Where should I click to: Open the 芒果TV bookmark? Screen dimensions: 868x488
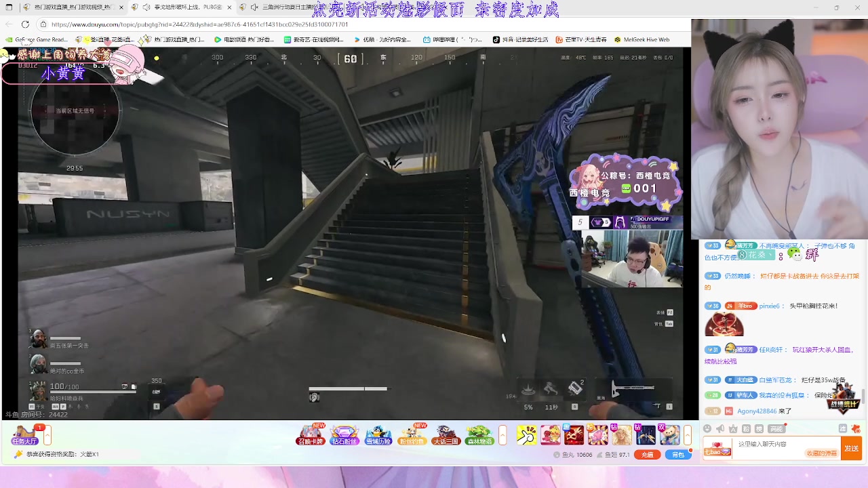[x=581, y=39]
